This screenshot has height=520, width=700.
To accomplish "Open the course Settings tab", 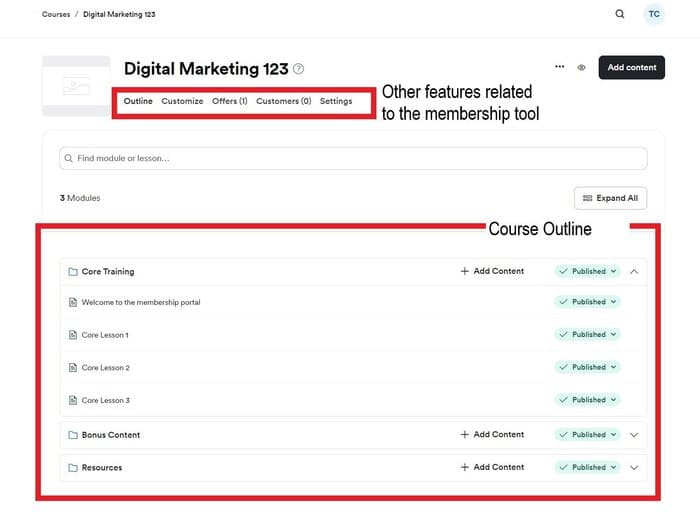I will (336, 101).
